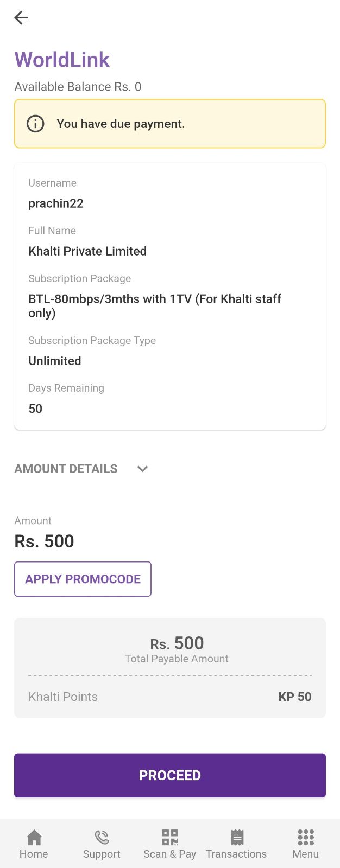Tap the WorldLink title

(62, 60)
